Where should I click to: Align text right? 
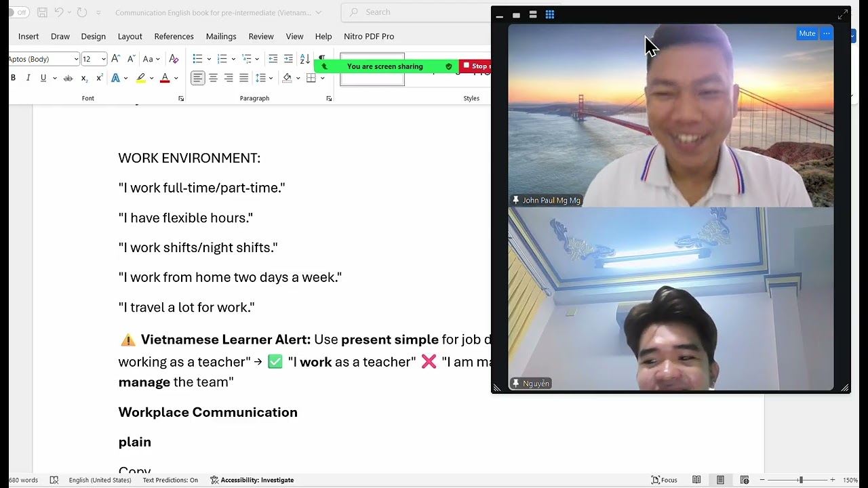[229, 79]
